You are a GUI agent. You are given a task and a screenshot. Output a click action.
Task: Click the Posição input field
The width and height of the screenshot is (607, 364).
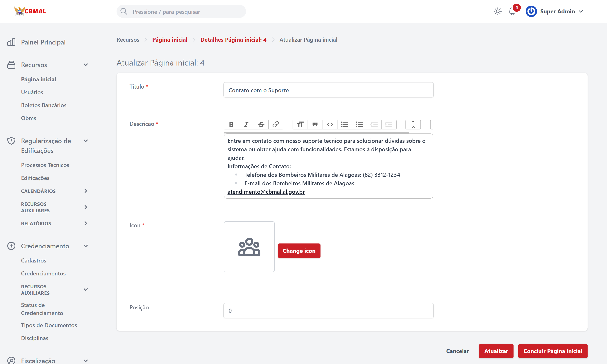(328, 311)
